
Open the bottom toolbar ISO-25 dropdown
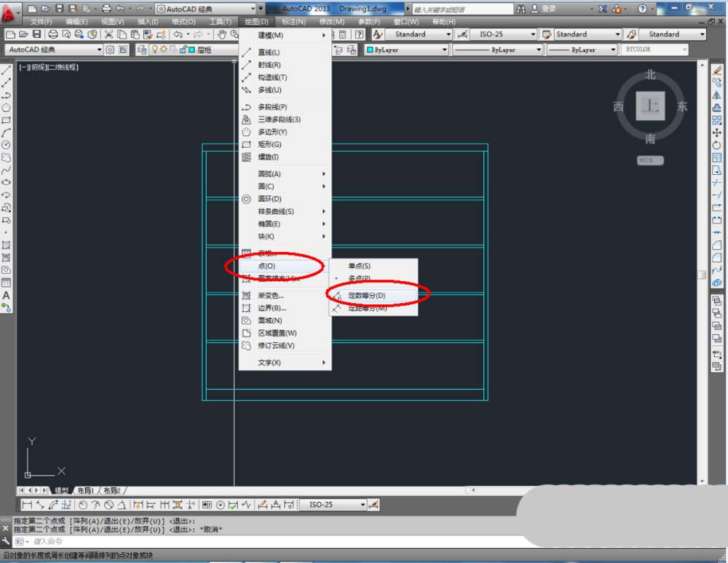[x=333, y=505]
